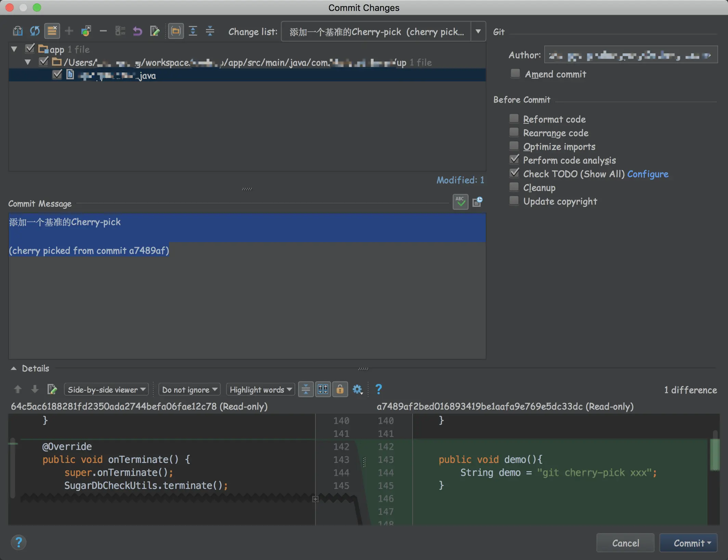728x560 pixels.
Task: Open the Side-by-side viewer dropdown
Action: point(106,389)
